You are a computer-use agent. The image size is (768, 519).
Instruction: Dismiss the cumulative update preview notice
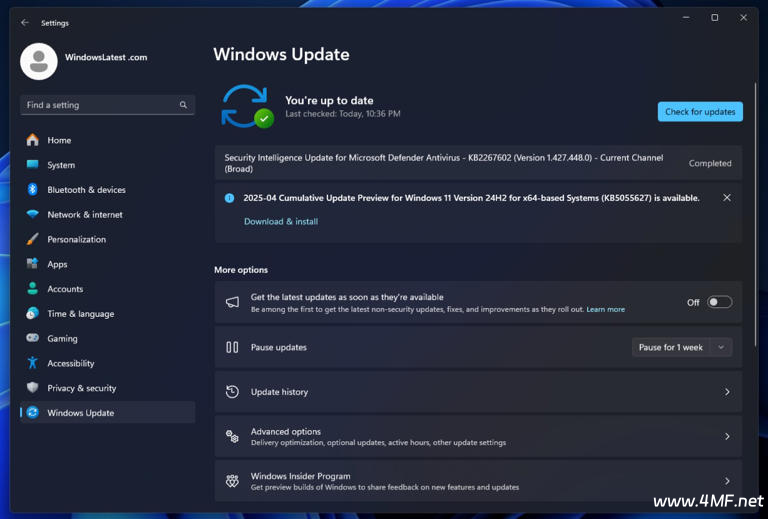coord(727,198)
